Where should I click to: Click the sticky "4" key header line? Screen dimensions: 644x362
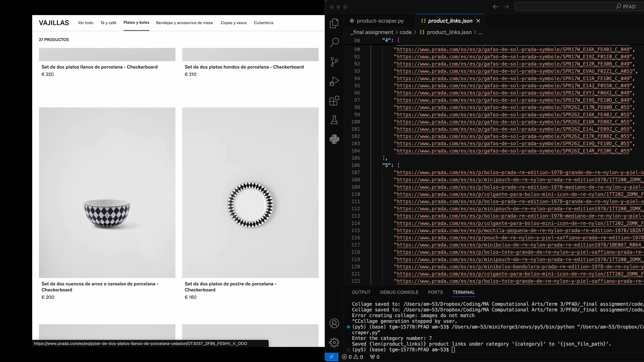pyautogui.click(x=494, y=40)
